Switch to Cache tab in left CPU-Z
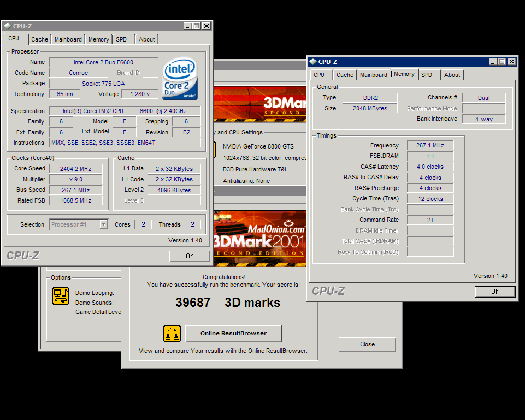 tap(39, 39)
